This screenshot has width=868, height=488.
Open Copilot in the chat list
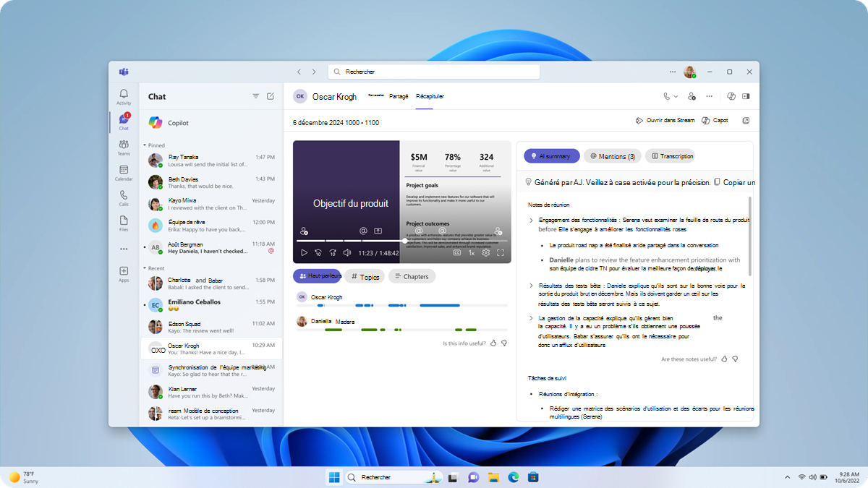211,123
